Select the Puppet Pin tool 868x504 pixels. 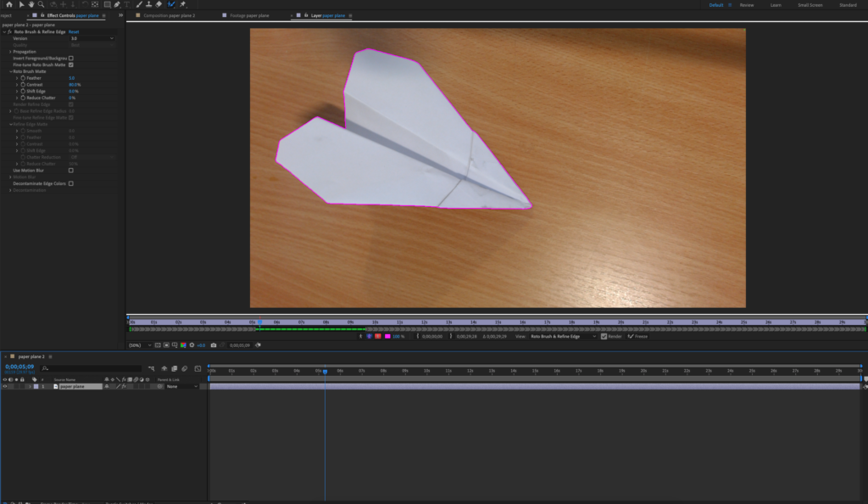(x=183, y=4)
